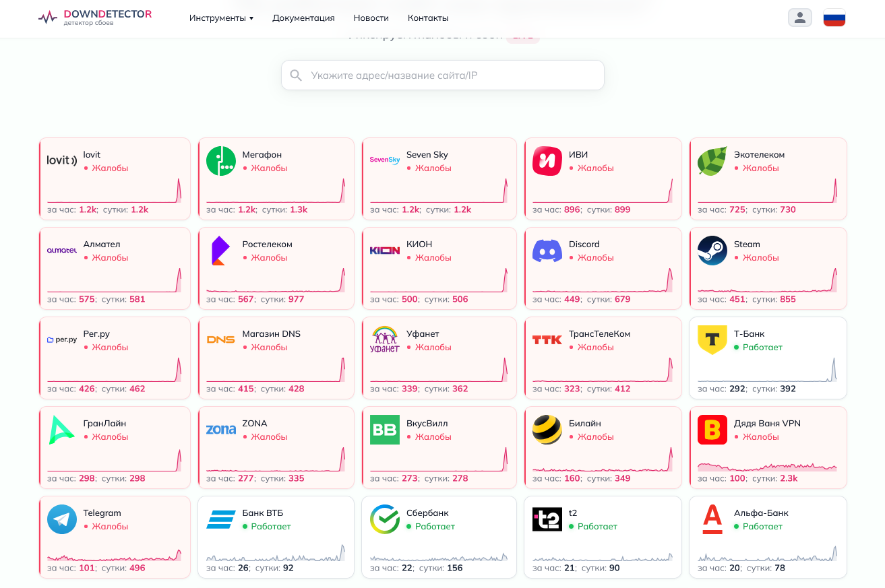885x588 pixels.
Task: Click the Рег.ру logo
Action: (62, 340)
